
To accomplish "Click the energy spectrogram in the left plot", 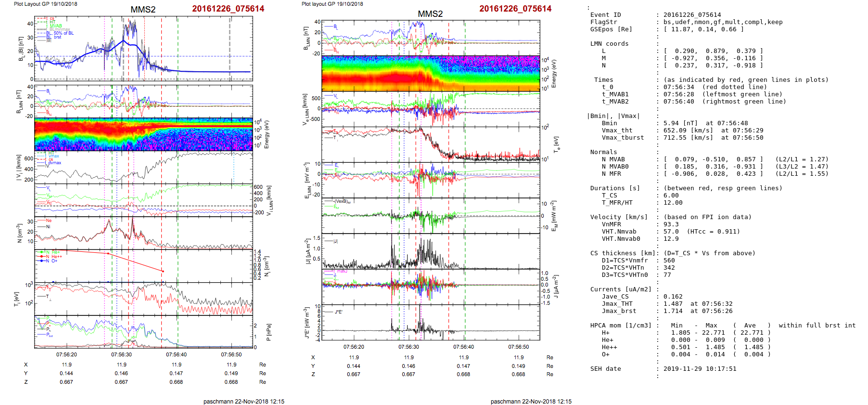I will click(x=143, y=134).
